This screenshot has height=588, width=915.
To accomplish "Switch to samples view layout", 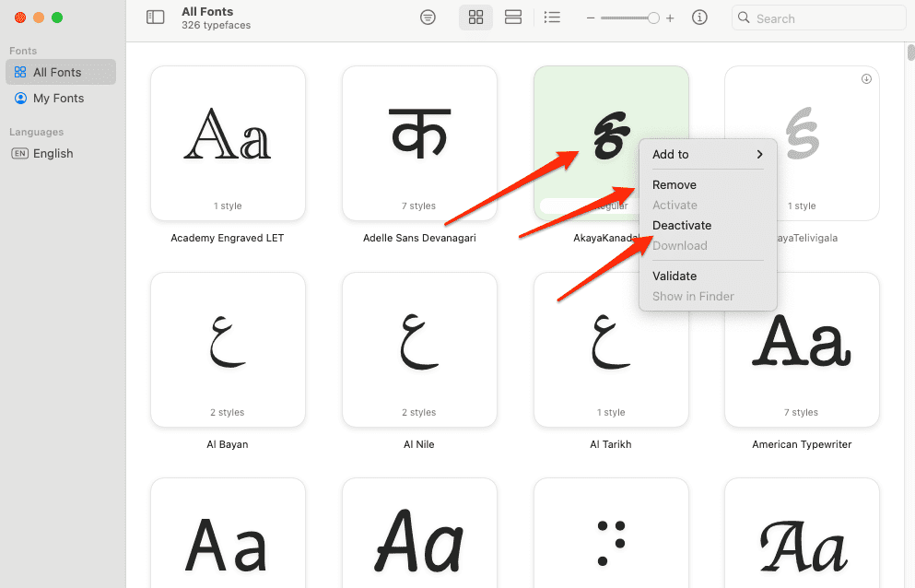I will [x=513, y=18].
